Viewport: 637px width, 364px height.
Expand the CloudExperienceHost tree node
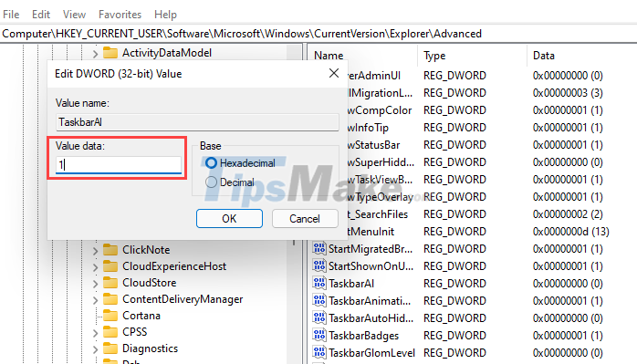[95, 267]
